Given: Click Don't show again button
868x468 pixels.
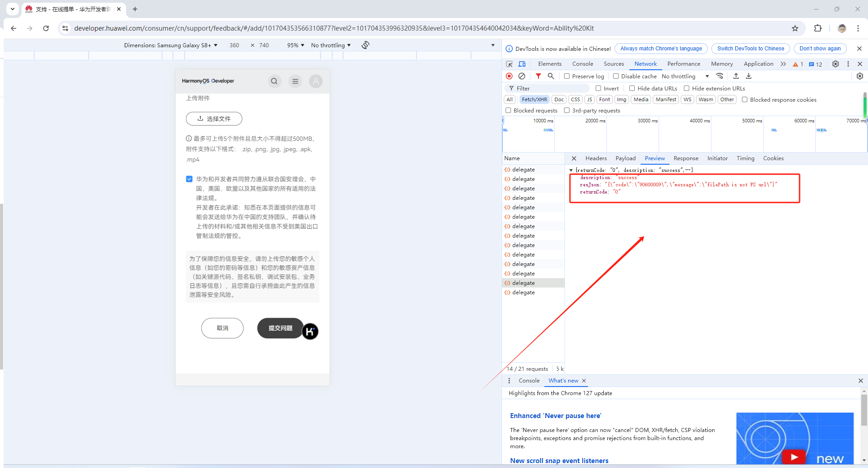Looking at the screenshot, I should pyautogui.click(x=820, y=49).
